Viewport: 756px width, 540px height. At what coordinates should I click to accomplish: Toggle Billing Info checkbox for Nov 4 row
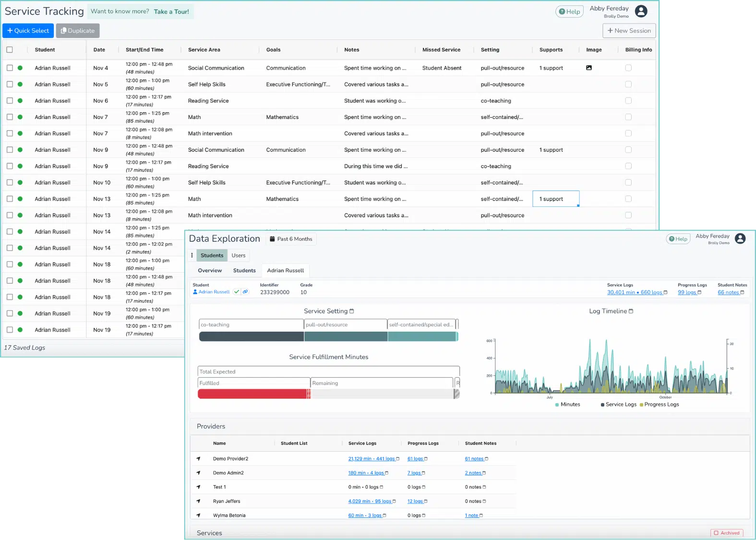point(628,68)
